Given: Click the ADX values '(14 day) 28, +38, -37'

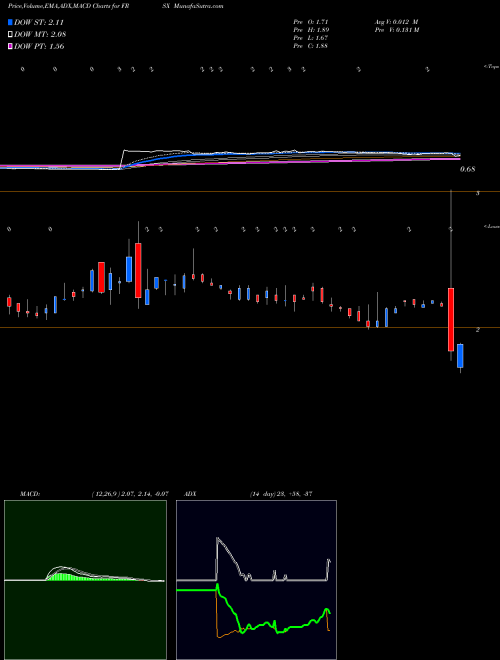Looking at the screenshot, I should tap(280, 493).
